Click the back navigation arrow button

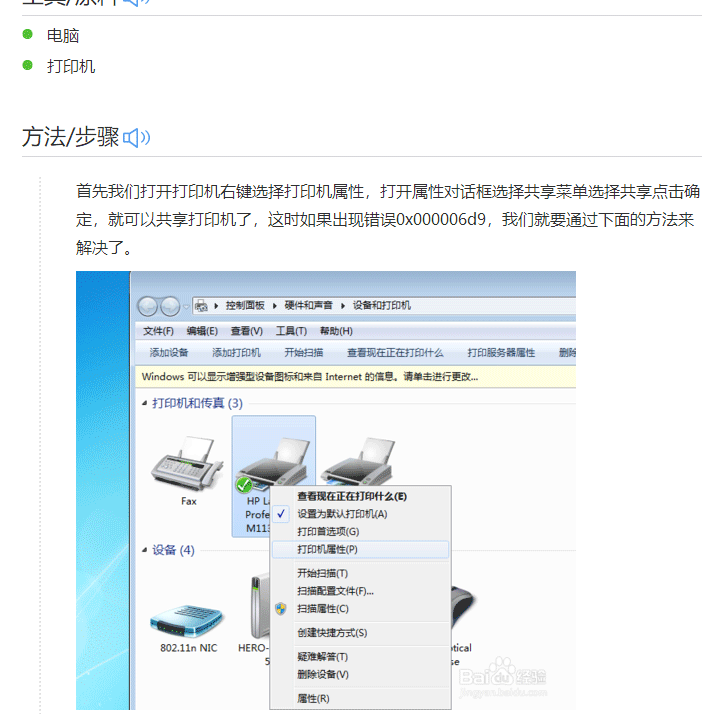click(148, 306)
